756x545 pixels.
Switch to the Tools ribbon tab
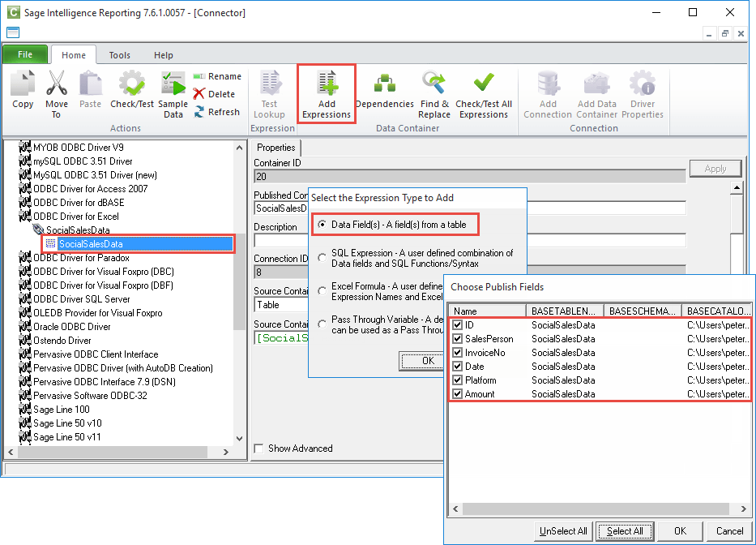pos(120,55)
